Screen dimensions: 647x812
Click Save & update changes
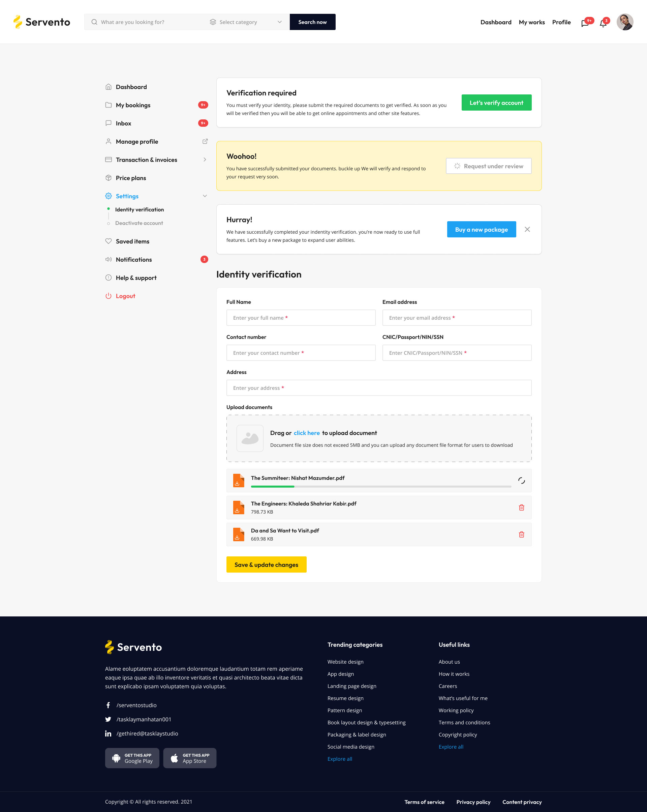[x=266, y=564]
